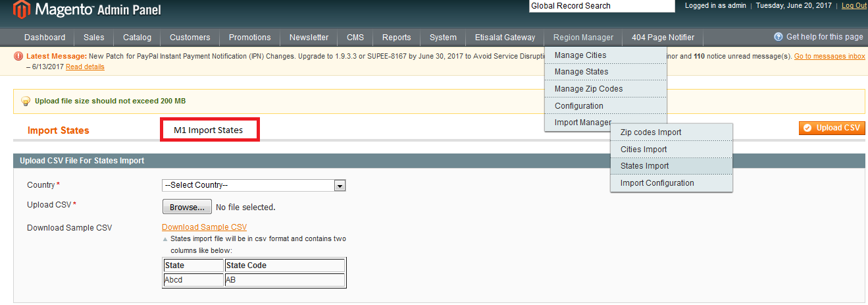Open the 404 Page Notifier menu
This screenshot has height=305, width=868.
[x=663, y=38]
